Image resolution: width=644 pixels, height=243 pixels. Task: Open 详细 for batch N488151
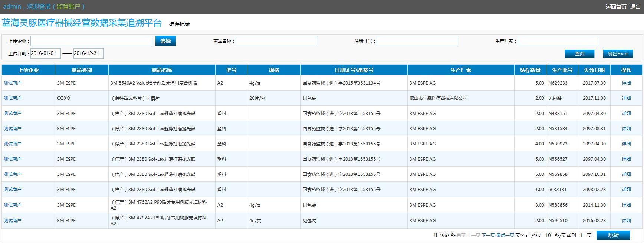pos(626,114)
